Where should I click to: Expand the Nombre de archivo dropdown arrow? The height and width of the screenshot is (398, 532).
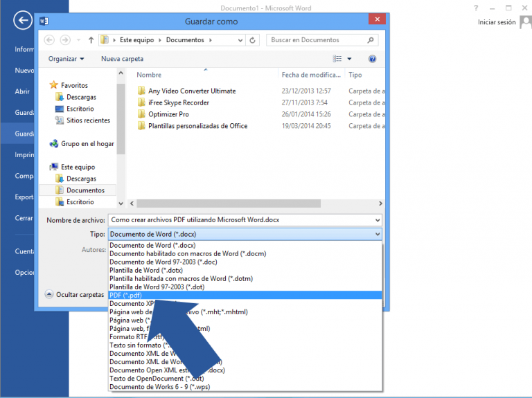[x=377, y=220]
